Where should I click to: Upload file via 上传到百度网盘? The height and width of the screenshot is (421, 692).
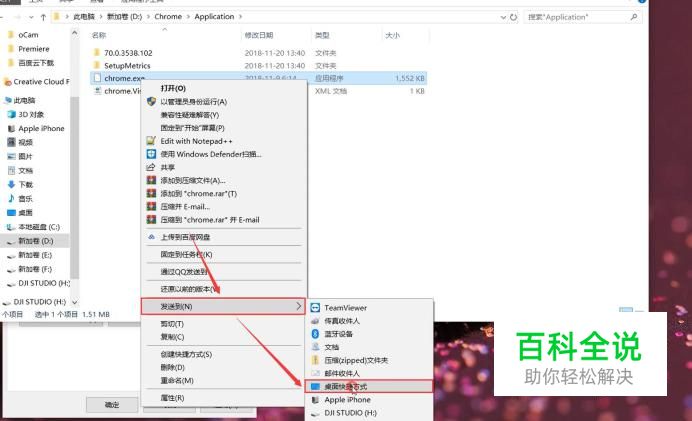tap(185, 237)
